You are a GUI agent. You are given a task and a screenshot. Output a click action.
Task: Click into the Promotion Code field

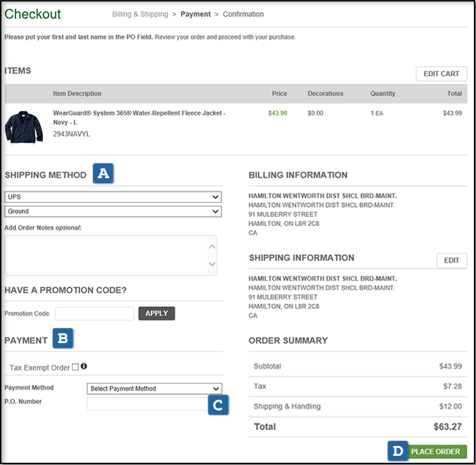94,314
